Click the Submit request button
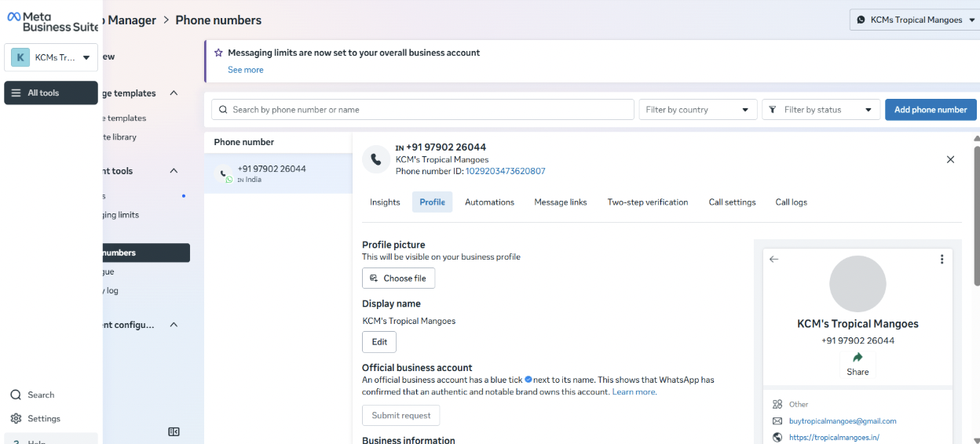 coord(401,415)
